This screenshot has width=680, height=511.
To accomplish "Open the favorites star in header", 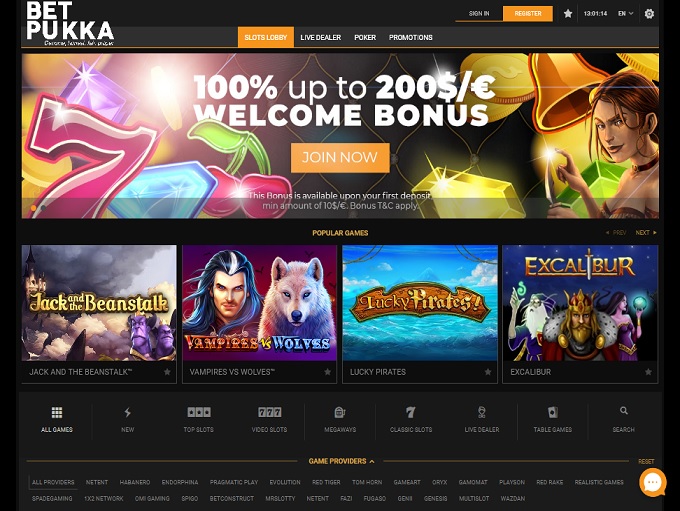I will 568,14.
